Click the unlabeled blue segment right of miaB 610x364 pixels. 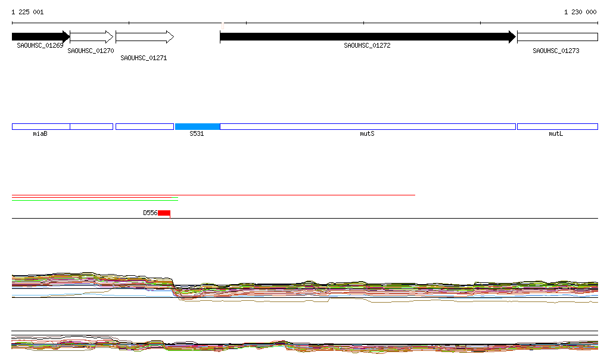click(x=91, y=126)
